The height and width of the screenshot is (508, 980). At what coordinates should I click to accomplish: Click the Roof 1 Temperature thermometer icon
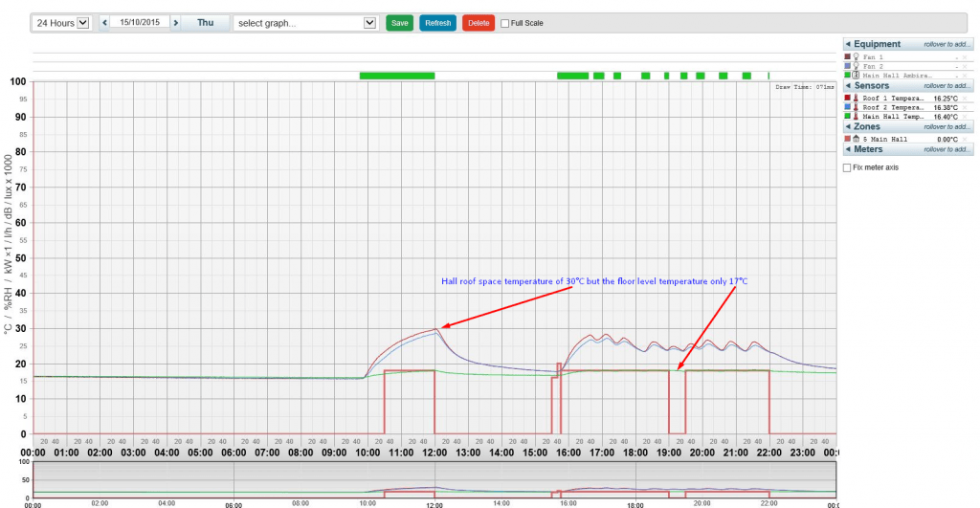tap(857, 99)
